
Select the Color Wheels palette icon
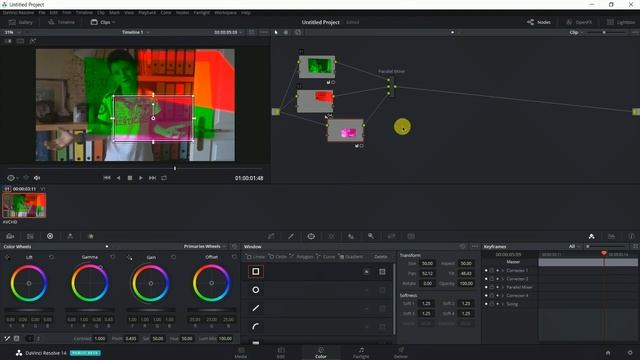(50, 236)
